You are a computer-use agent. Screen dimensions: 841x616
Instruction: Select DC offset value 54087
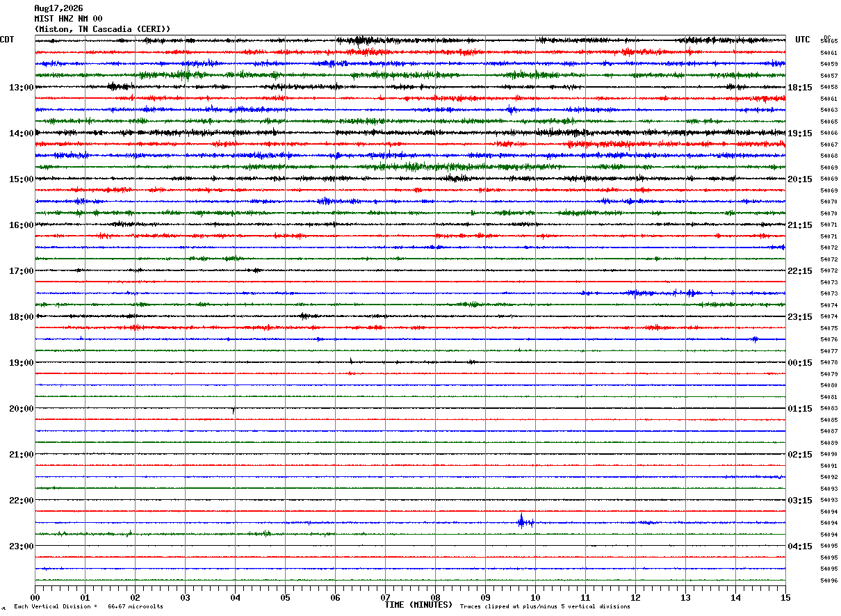click(829, 431)
